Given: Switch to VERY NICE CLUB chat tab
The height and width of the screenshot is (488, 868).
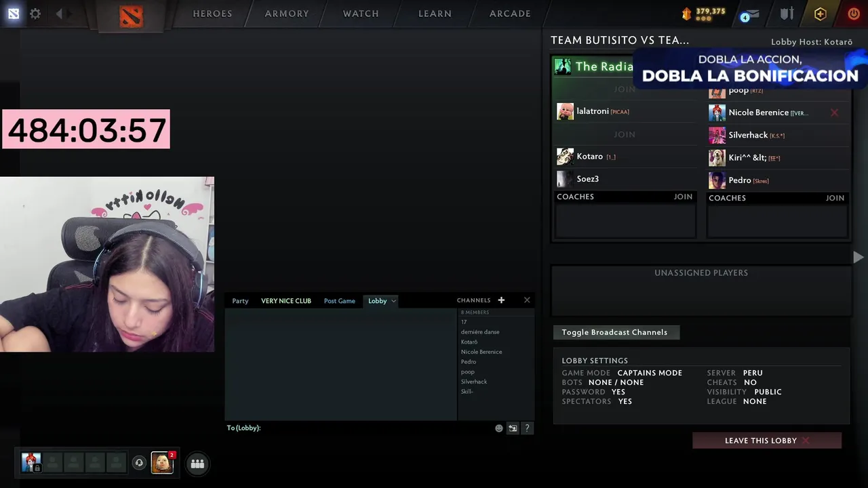Looking at the screenshot, I should pos(286,301).
